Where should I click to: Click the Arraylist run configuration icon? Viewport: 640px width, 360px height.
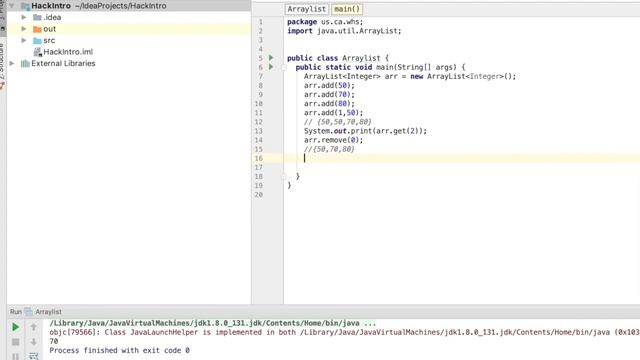[29, 311]
